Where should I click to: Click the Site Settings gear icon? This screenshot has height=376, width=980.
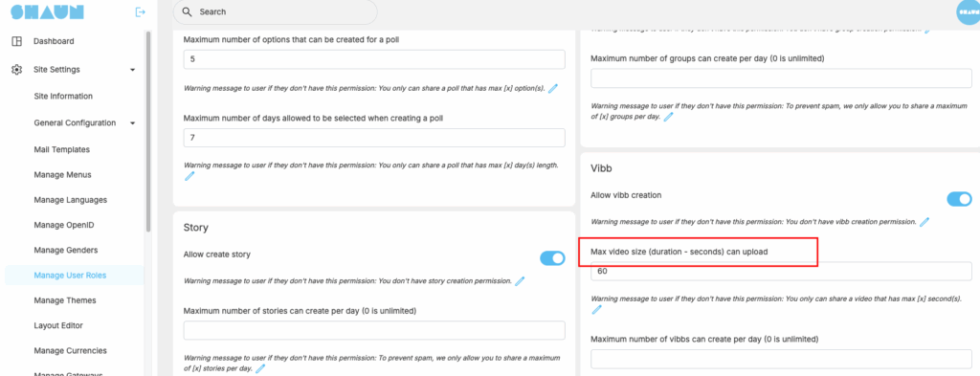17,69
